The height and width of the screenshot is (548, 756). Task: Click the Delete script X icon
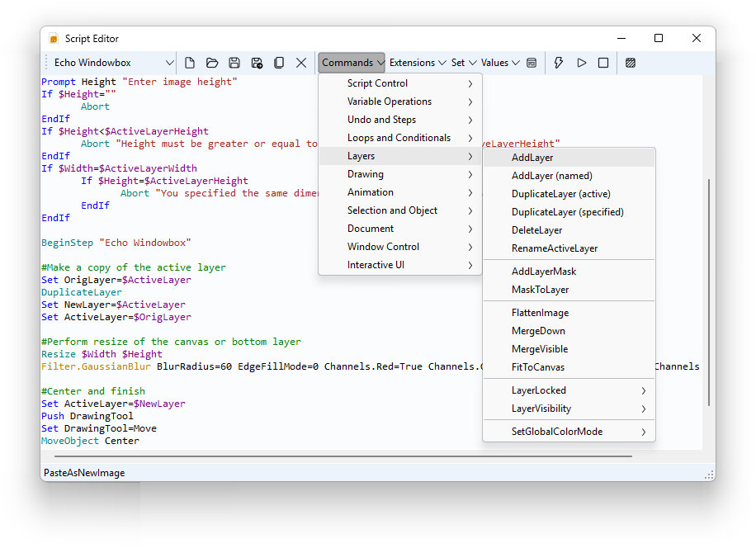pyautogui.click(x=301, y=63)
